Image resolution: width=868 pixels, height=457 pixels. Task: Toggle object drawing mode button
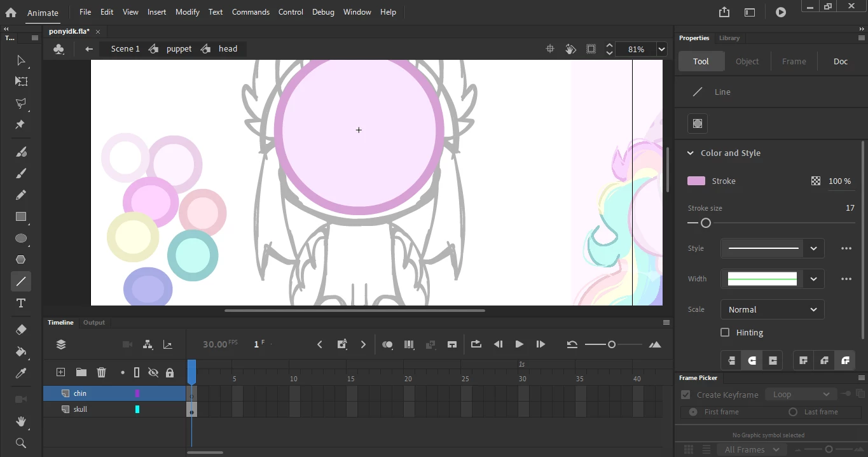tap(698, 123)
